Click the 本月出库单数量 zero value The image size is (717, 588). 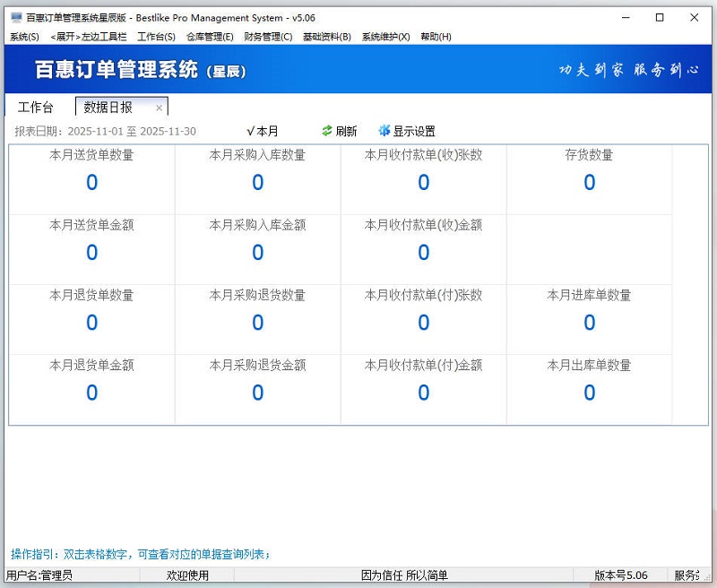coord(589,393)
